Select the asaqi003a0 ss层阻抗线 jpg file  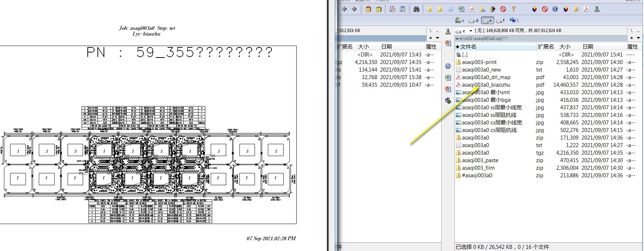click(x=548, y=115)
